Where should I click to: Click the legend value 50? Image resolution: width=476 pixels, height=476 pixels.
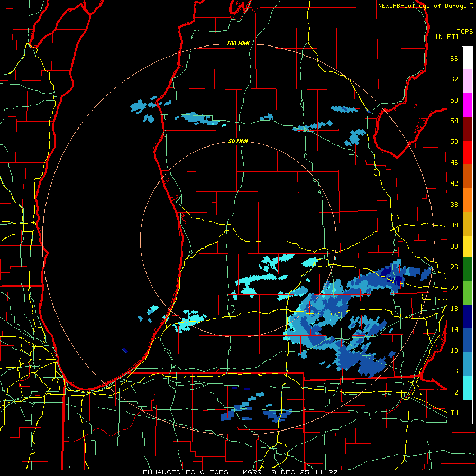coord(454,142)
